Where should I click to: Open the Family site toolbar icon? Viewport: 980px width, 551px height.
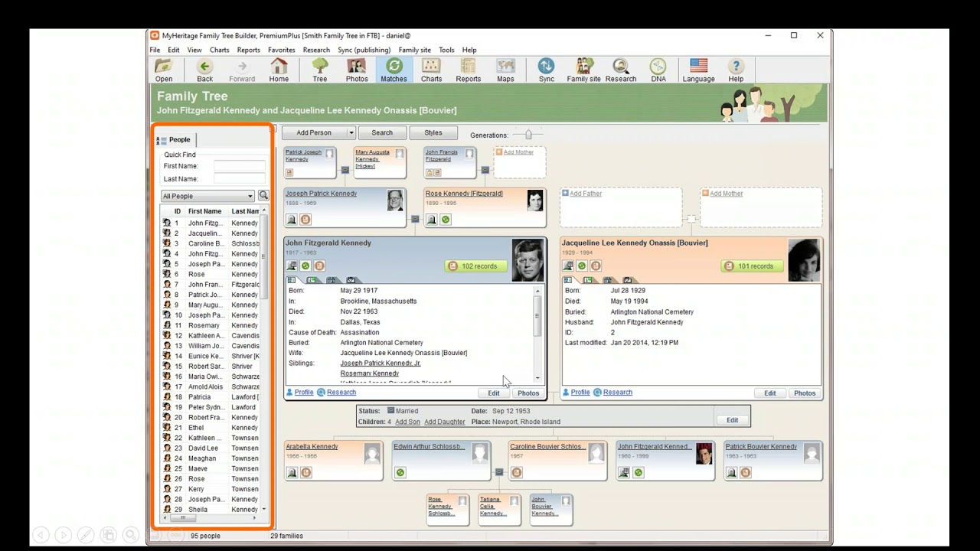click(583, 70)
